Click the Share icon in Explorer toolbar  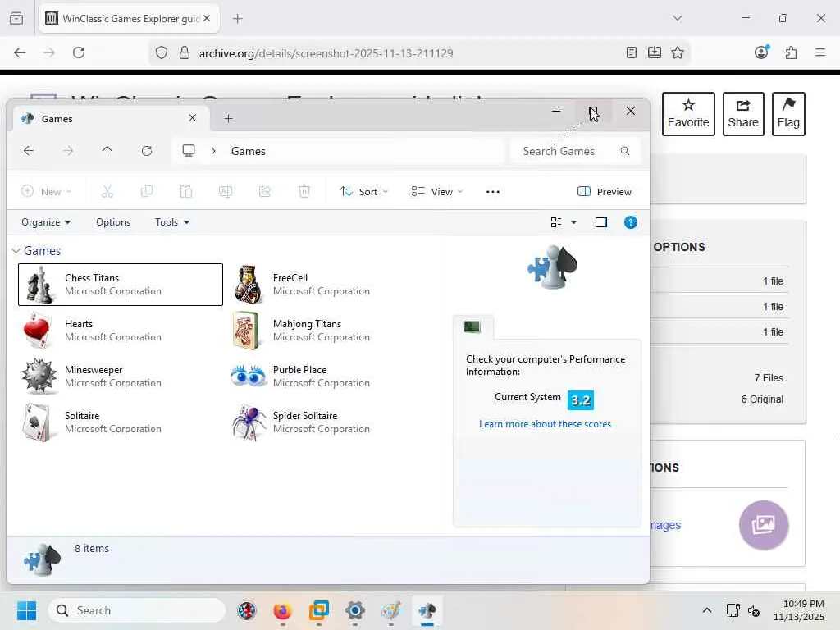pos(265,191)
